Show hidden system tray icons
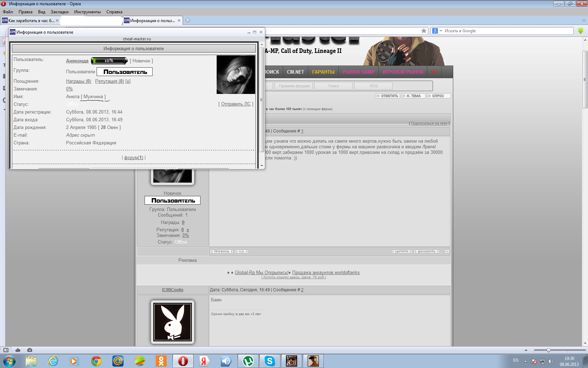 525,361
